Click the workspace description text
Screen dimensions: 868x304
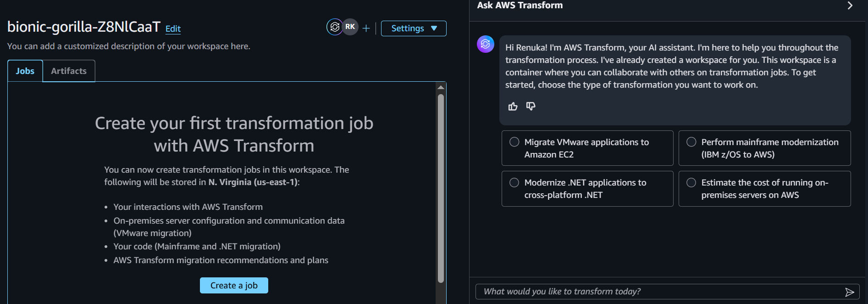coord(129,46)
